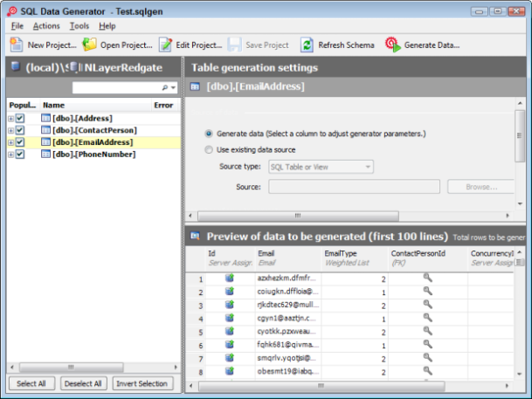
Task: Open the File menu
Action: click(17, 26)
